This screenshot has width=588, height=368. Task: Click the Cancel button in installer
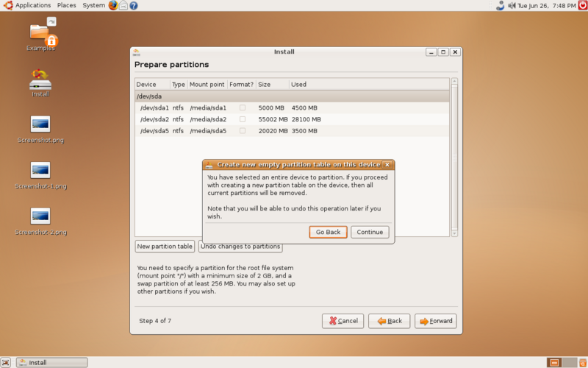pyautogui.click(x=343, y=321)
